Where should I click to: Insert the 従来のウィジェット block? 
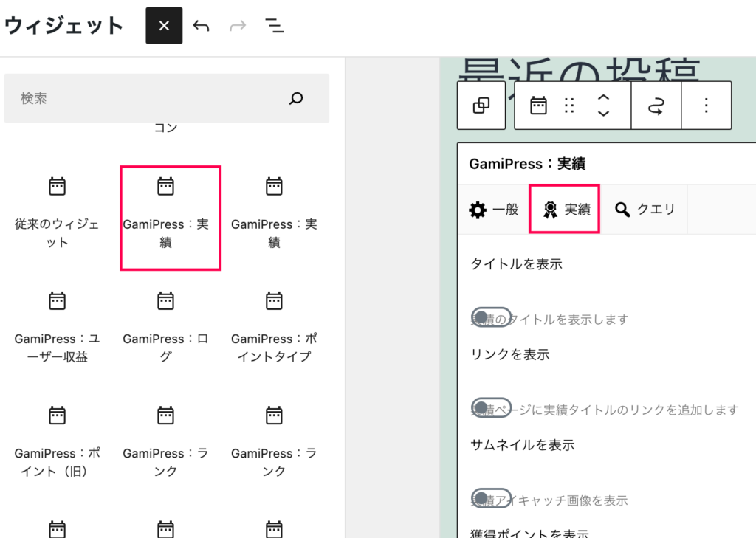tap(57, 213)
